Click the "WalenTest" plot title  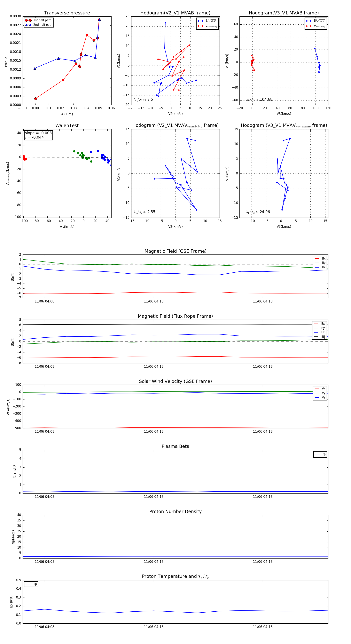[x=67, y=125]
